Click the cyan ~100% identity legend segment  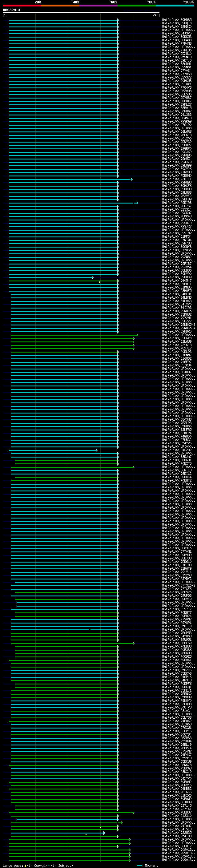(x=175, y=6)
